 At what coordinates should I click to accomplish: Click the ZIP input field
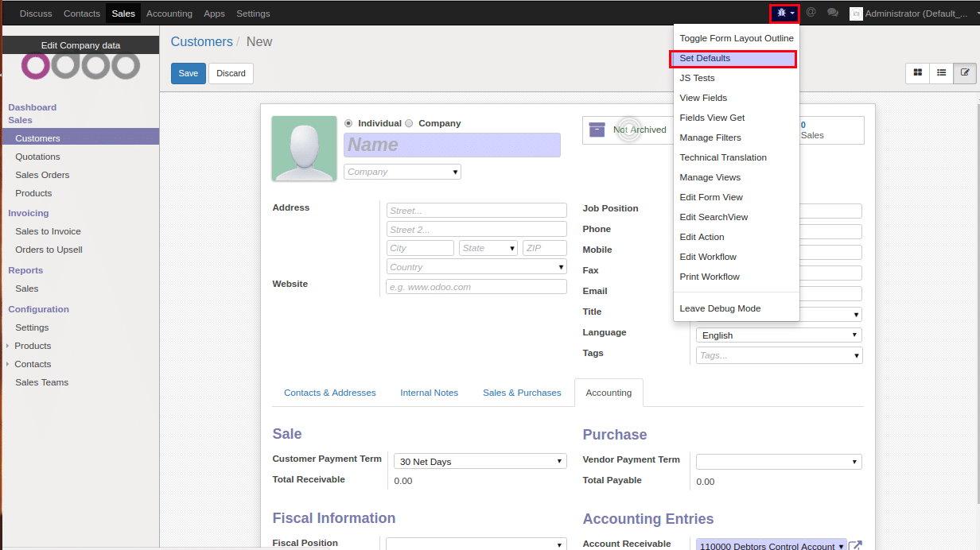[x=545, y=248]
